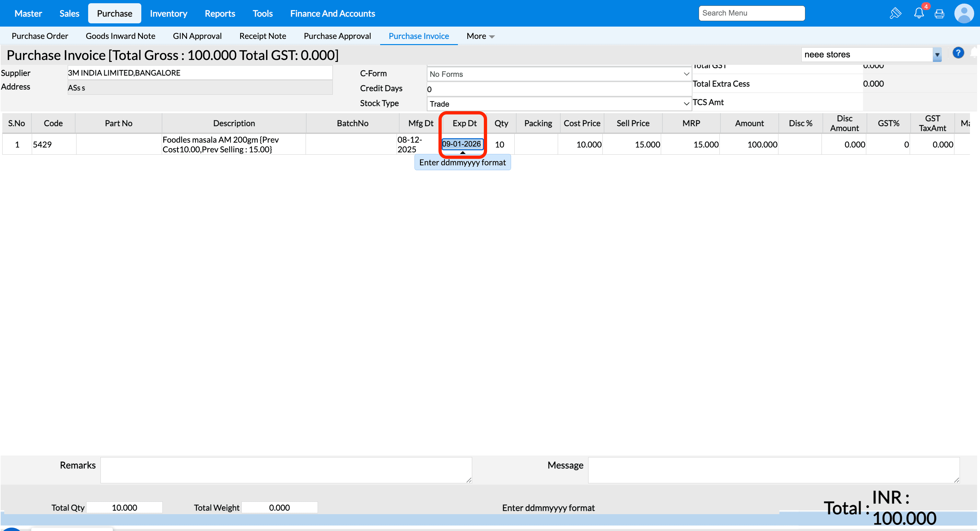Click into the Search Menu field
Screen dimensions: 980x531
pyautogui.click(x=751, y=13)
